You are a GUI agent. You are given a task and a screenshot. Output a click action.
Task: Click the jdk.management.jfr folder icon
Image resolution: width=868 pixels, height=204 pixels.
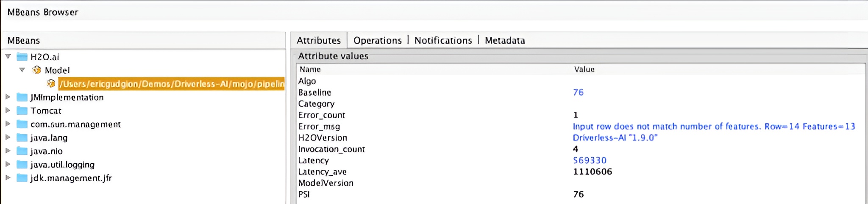[x=22, y=178]
